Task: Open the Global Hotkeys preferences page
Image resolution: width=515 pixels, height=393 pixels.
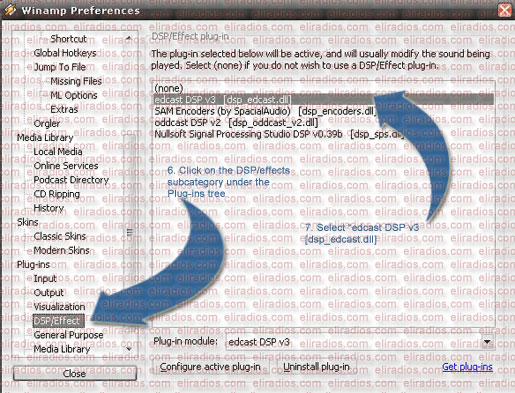Action: (65, 53)
